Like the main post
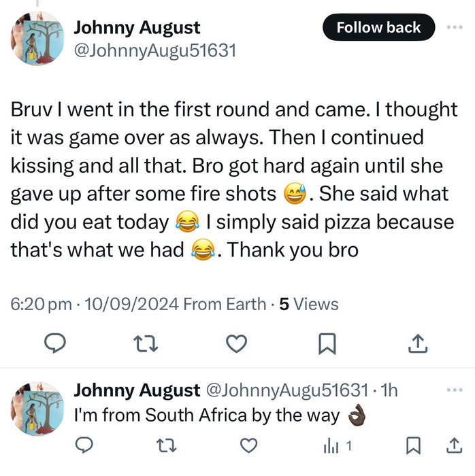This screenshot has width=475, height=476. click(236, 345)
